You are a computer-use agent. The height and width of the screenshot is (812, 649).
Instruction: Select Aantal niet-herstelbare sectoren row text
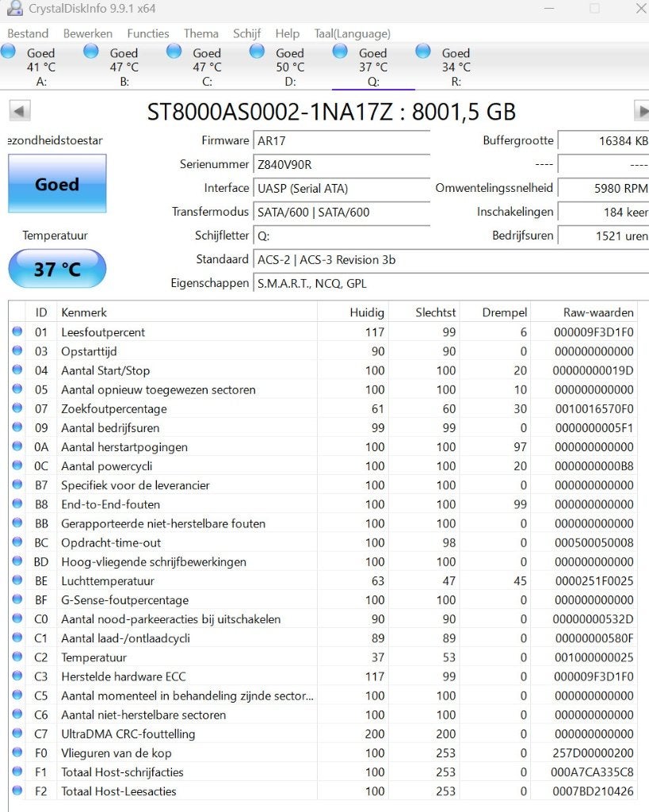[x=143, y=714]
